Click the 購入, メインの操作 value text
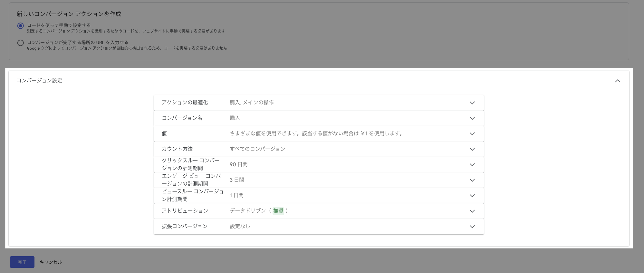The image size is (644, 273). tap(252, 102)
